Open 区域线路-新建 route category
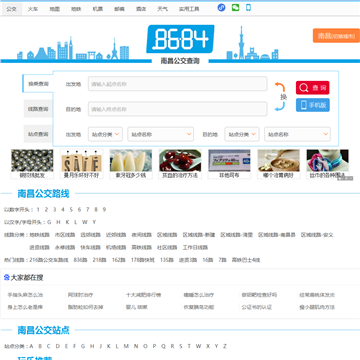 pyautogui.click(x=199, y=235)
